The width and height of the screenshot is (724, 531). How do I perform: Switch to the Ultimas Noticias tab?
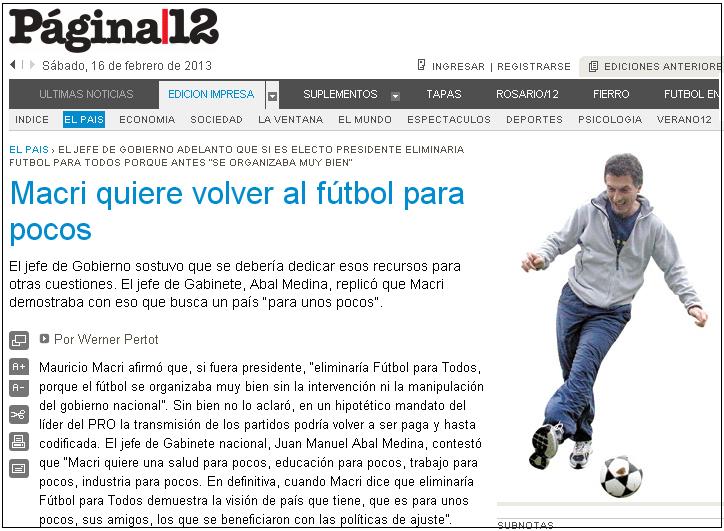[x=86, y=94]
